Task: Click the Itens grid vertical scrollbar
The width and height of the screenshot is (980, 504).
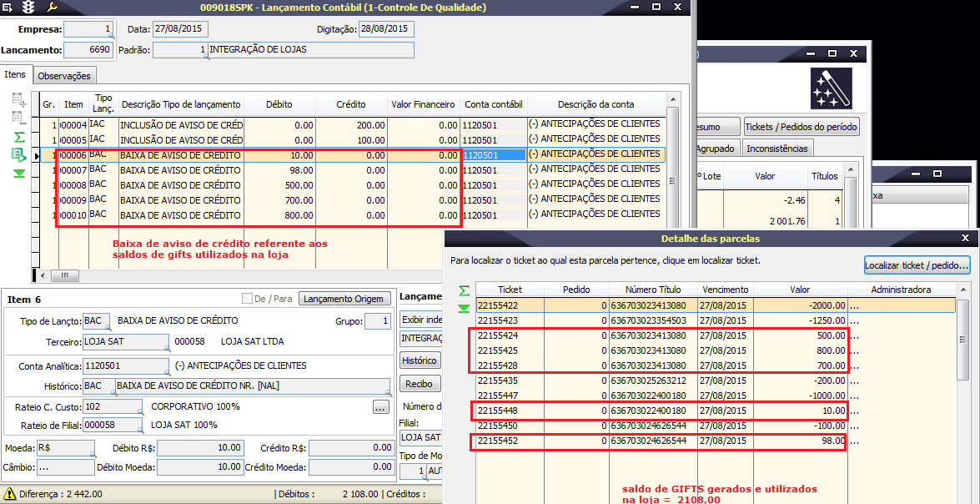Action: pos(672,181)
